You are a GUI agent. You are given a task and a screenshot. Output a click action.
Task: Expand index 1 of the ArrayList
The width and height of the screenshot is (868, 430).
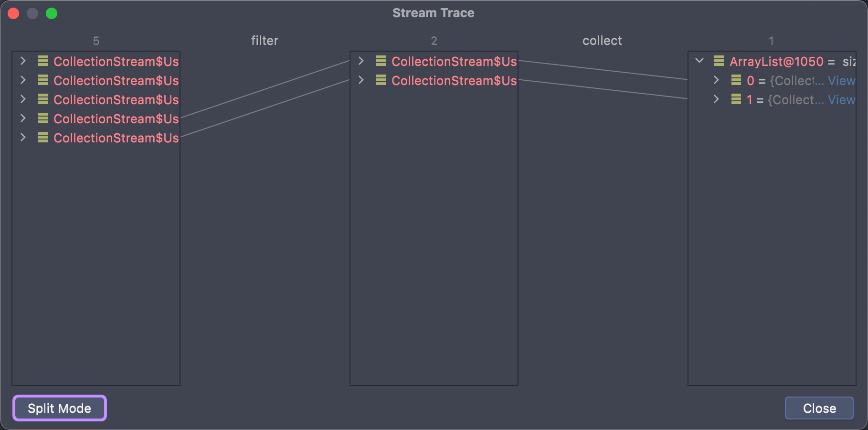click(x=716, y=99)
